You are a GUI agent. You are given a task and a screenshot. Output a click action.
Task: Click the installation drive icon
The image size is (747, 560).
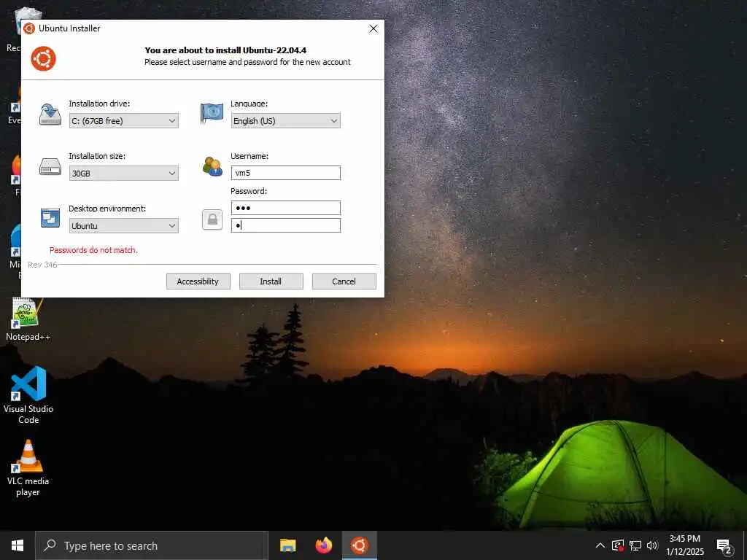(x=50, y=114)
